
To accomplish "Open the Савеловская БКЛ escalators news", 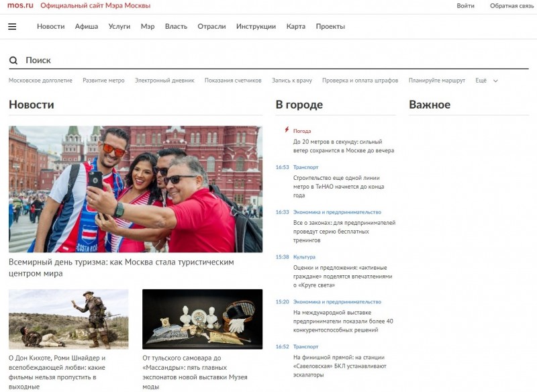I will [340, 366].
